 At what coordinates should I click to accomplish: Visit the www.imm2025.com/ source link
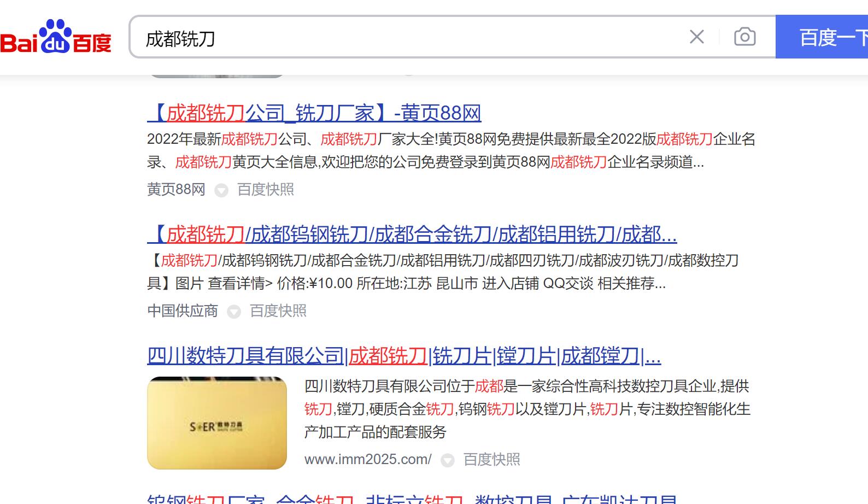click(x=368, y=460)
